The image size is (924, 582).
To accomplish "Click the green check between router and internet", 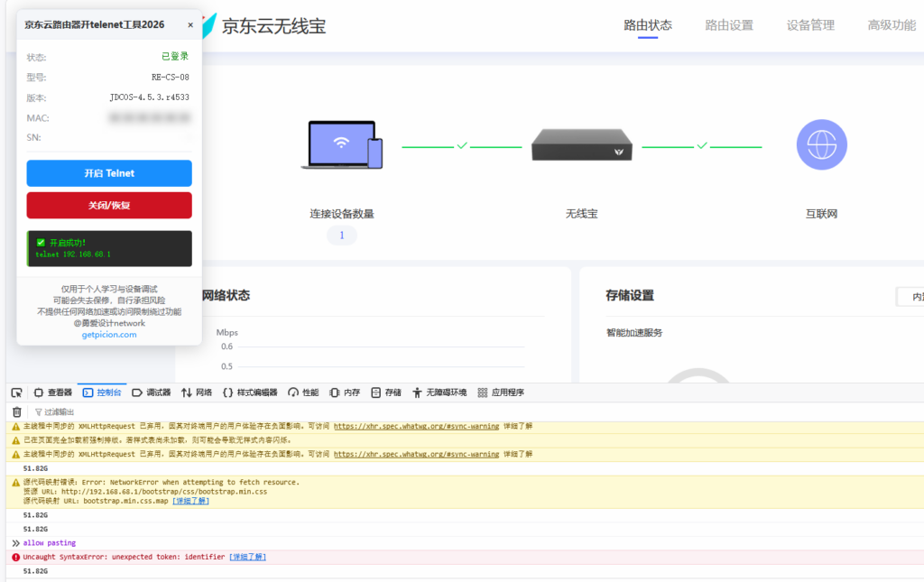I will tap(702, 145).
